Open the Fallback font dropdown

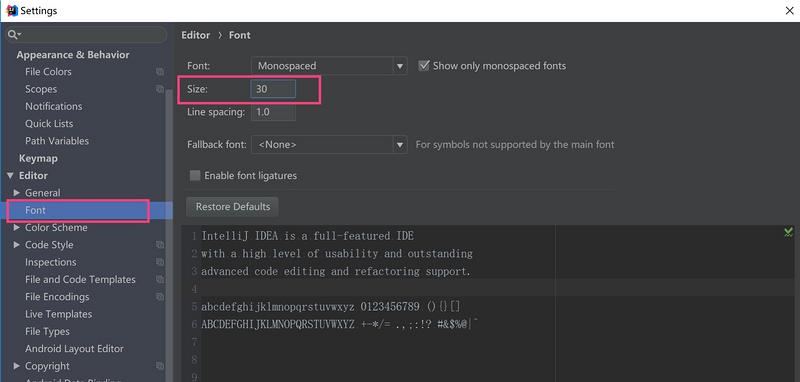[329, 145]
